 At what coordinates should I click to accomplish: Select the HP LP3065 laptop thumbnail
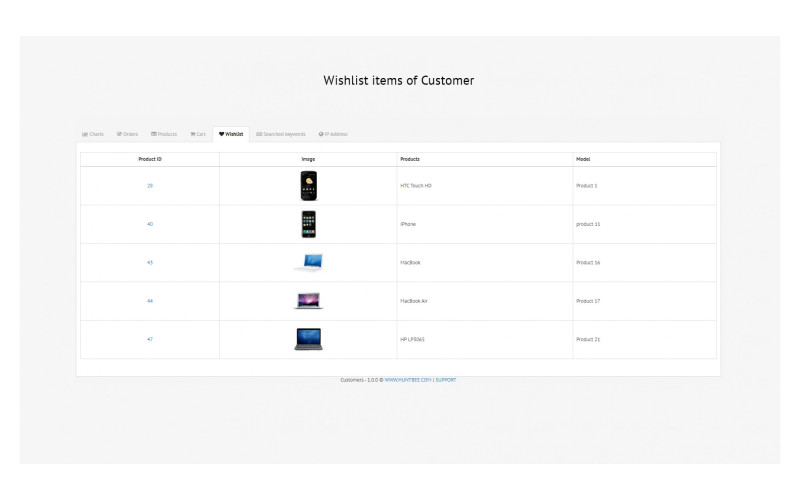tap(308, 339)
